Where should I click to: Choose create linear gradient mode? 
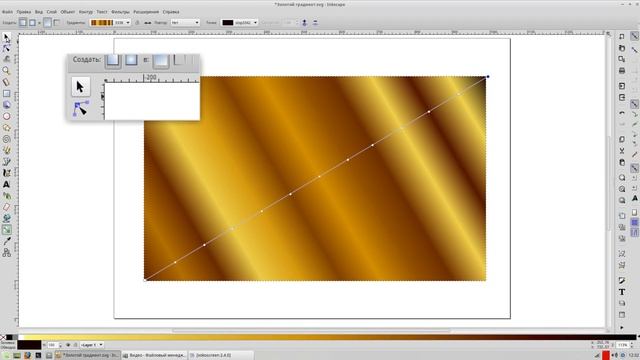click(x=23, y=23)
